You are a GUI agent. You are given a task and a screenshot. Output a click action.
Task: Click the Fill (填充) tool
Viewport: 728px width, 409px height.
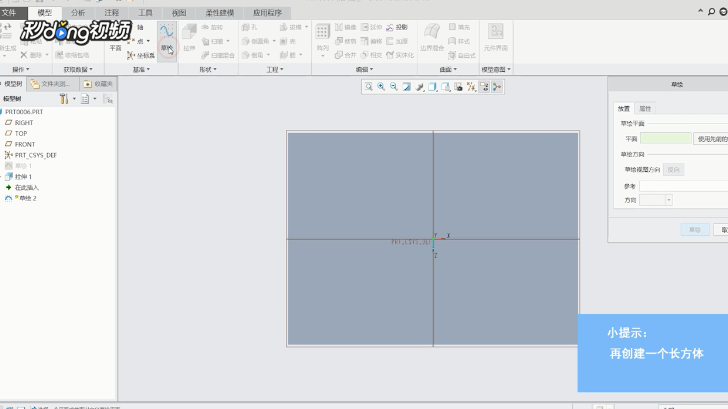(x=459, y=27)
